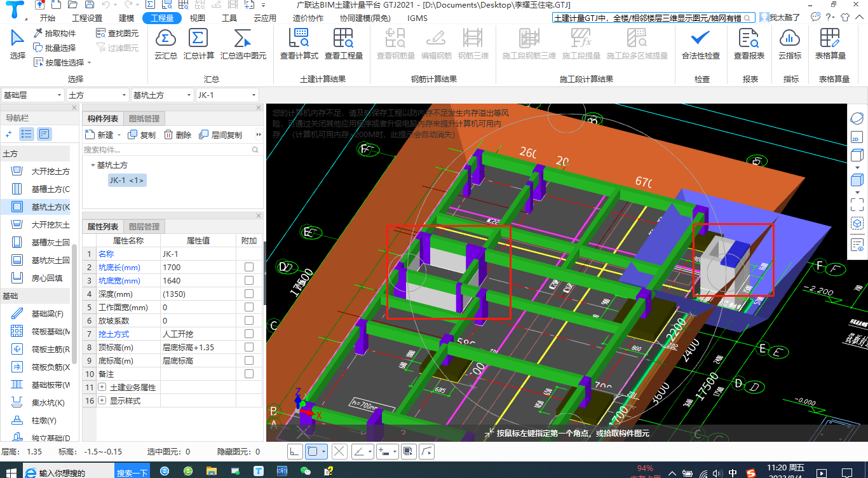
Task: Open 云指标 cloud indicators
Action: click(790, 44)
